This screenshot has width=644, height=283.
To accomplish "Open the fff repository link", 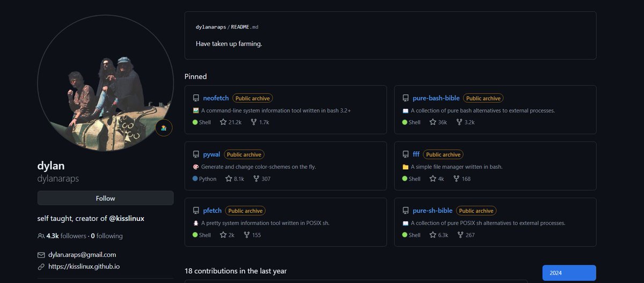I will click(416, 154).
